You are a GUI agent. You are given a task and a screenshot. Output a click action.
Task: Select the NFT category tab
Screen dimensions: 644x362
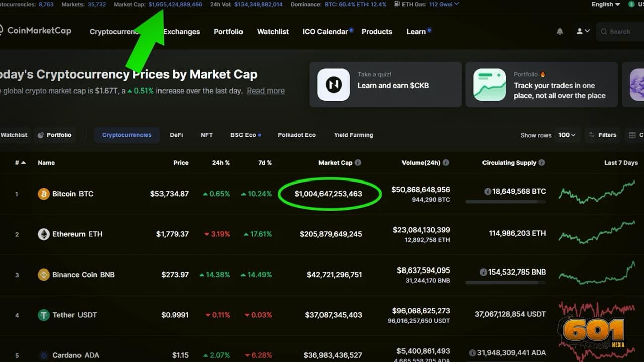coord(206,135)
